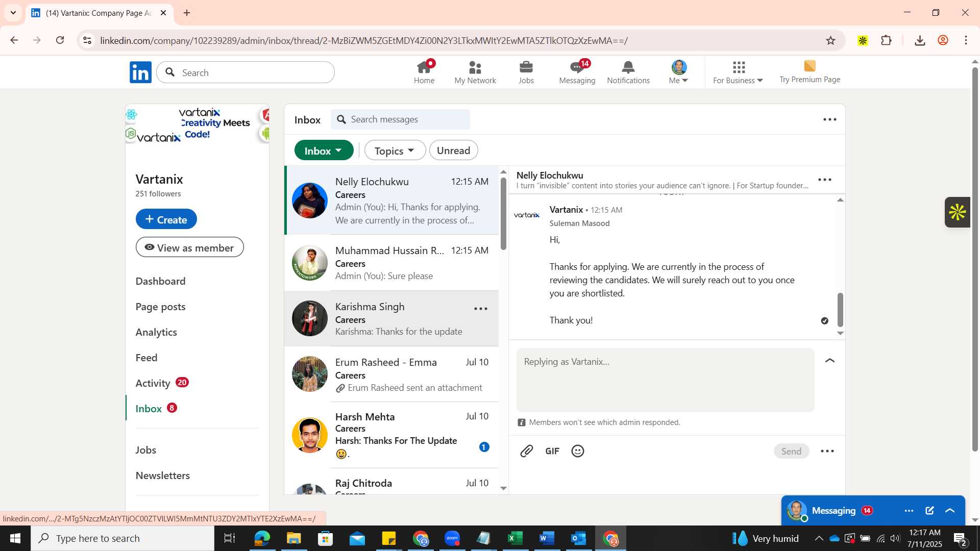980x551 pixels.
Task: Reload the page in browser
Action: (60, 40)
